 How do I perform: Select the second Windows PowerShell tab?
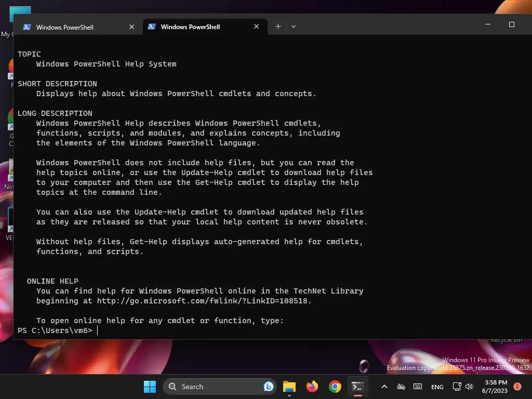click(x=205, y=27)
